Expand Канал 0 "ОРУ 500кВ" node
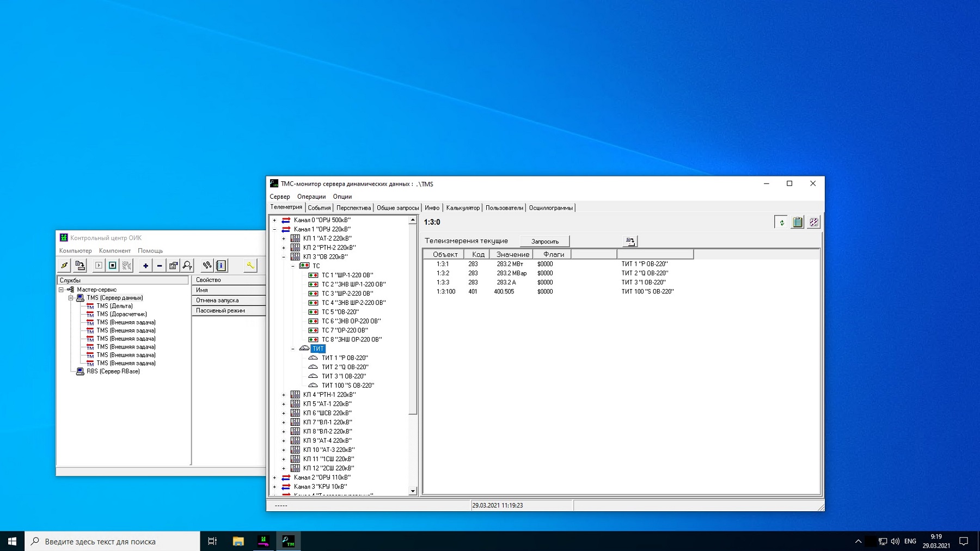 [x=274, y=220]
